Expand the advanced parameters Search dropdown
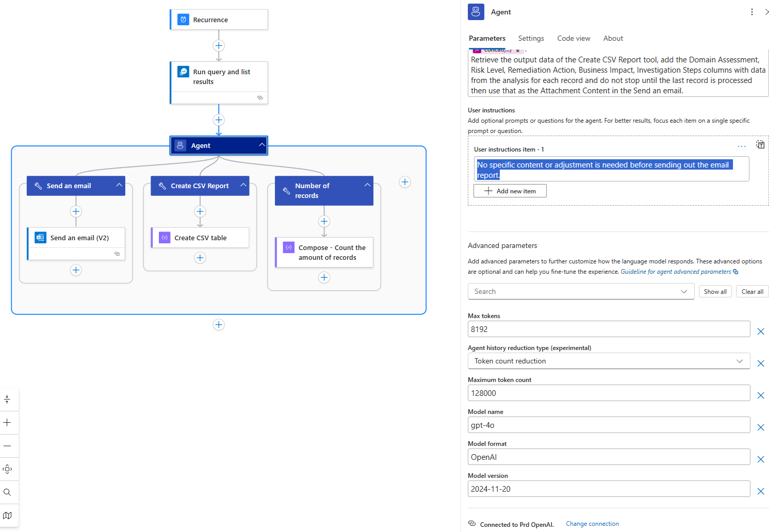Viewport: 769px width, 532px height. pos(684,291)
